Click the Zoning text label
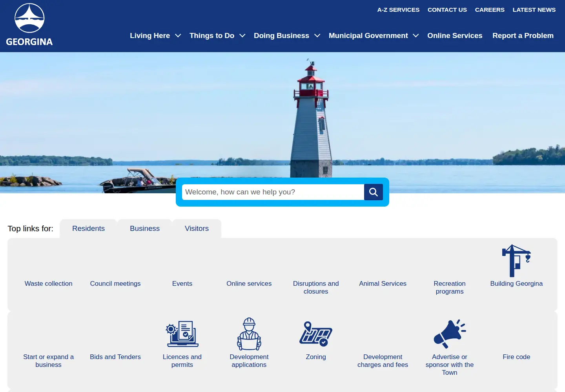 click(316, 357)
